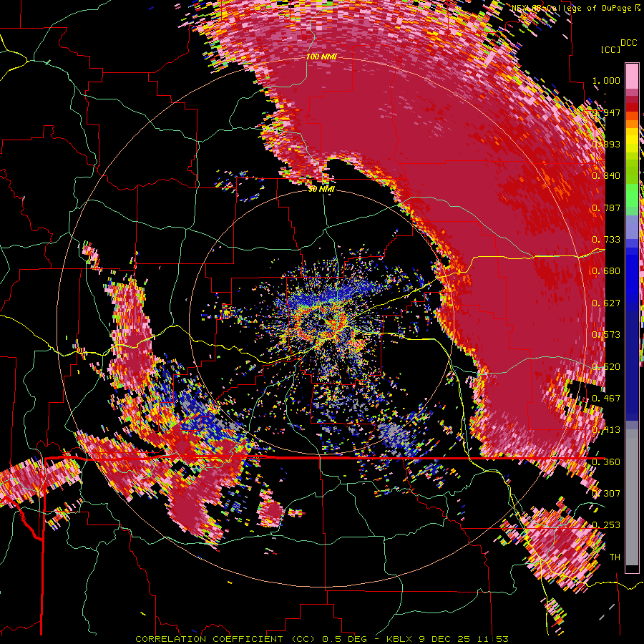Click the 50 NMI range ring label
This screenshot has height=644, width=644.
(x=321, y=189)
